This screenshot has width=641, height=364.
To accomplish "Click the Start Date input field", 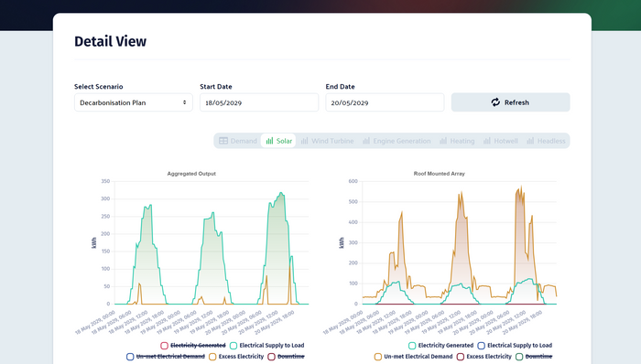I will pyautogui.click(x=259, y=102).
